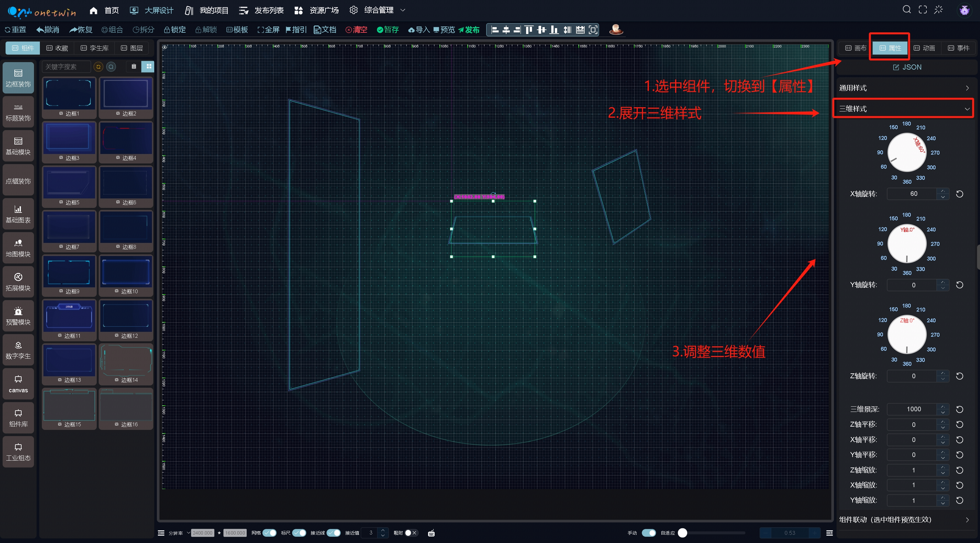980x543 pixels.
Task: Click the fit-to-frame icon in toolbar
Action: click(x=593, y=30)
